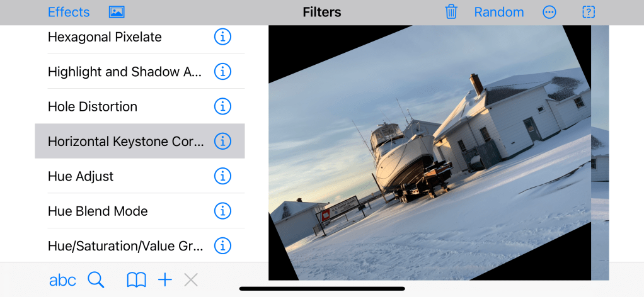Open the search magnifying glass
This screenshot has width=644, height=297.
tap(96, 280)
